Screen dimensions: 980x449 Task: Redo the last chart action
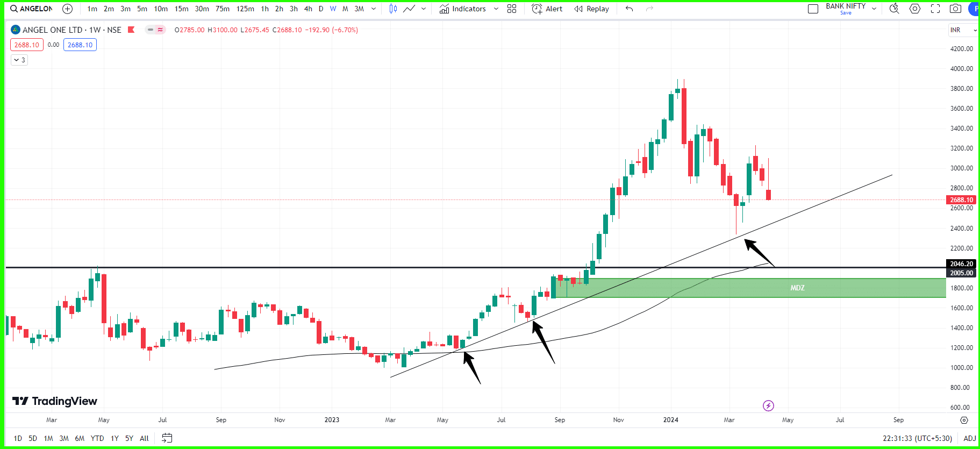click(649, 9)
